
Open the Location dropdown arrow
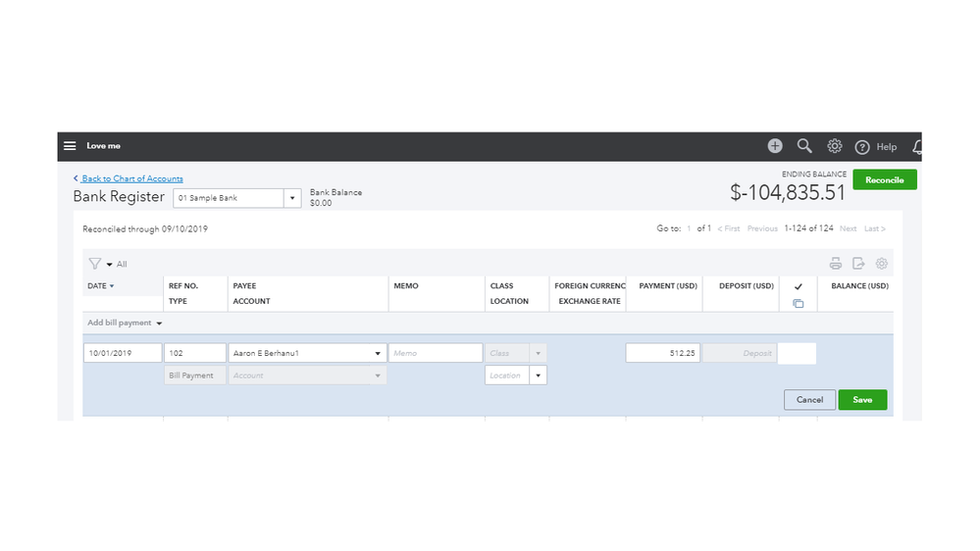pyautogui.click(x=538, y=376)
